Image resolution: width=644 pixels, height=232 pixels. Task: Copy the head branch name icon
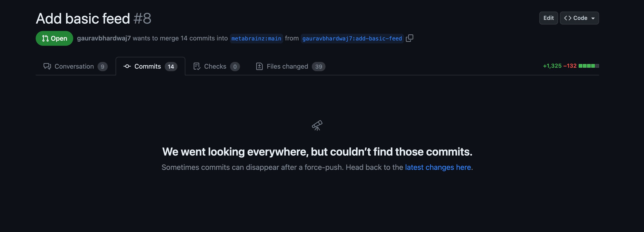pyautogui.click(x=410, y=38)
